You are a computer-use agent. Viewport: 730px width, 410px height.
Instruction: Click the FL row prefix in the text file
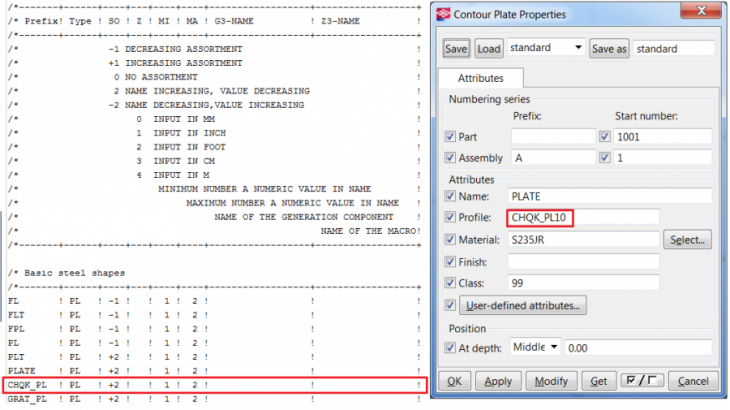click(13, 301)
